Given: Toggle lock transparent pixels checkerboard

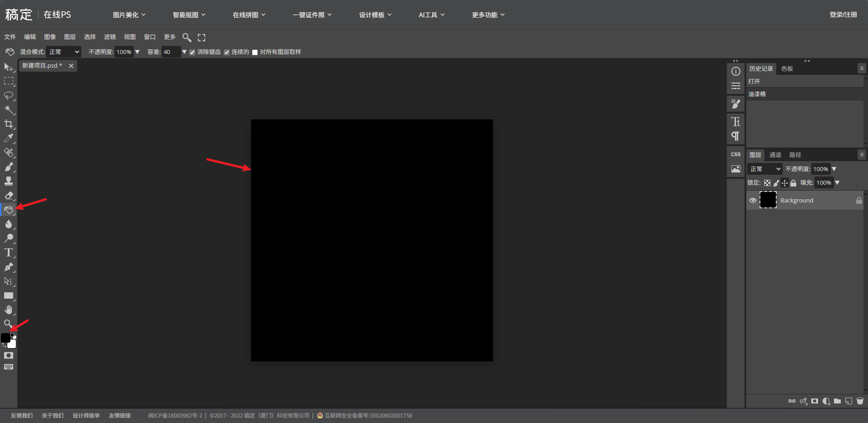Looking at the screenshot, I should (x=767, y=183).
